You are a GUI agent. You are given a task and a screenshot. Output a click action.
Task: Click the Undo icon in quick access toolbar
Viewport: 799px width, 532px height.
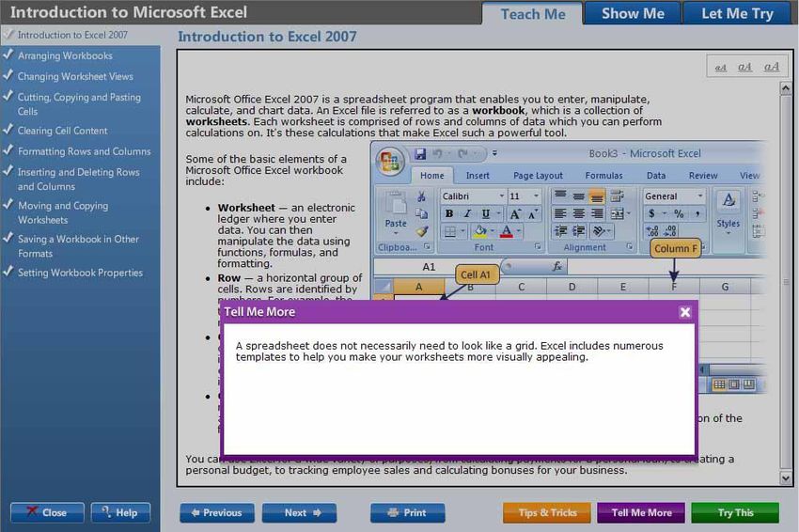437,153
